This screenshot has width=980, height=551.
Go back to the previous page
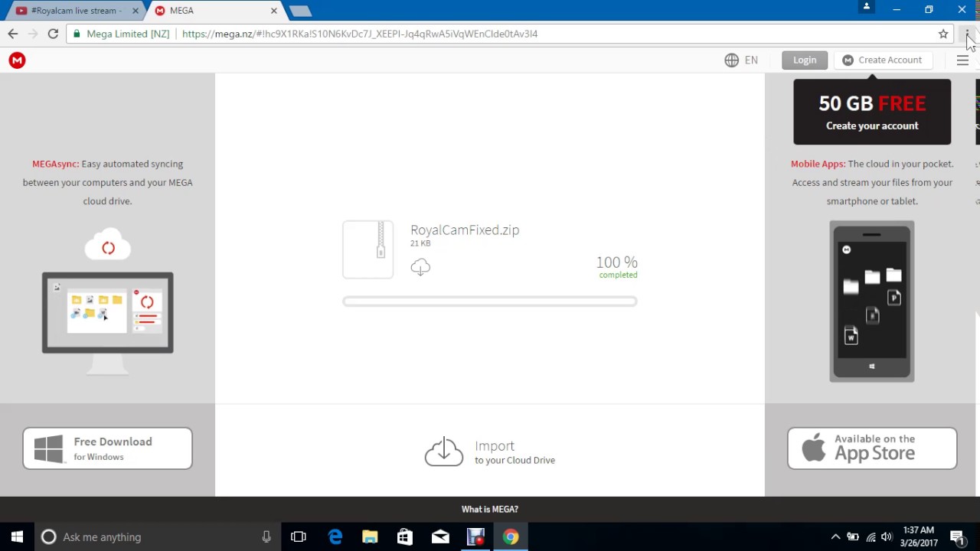13,34
